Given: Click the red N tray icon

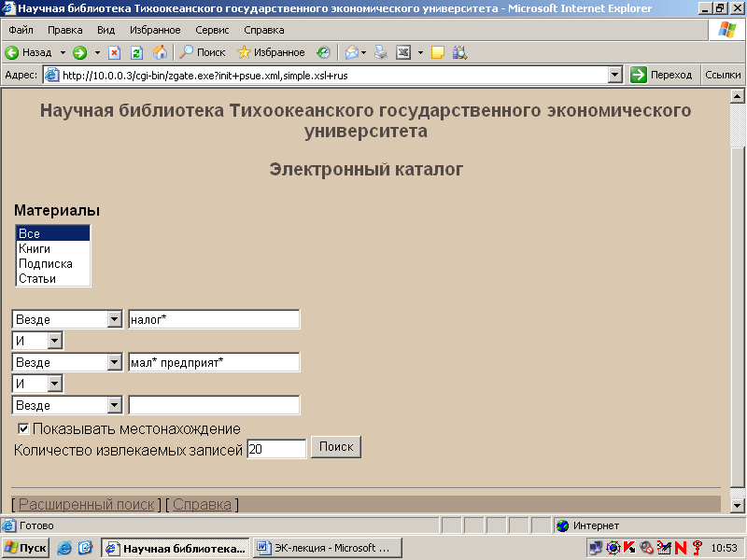Looking at the screenshot, I should click(681, 548).
